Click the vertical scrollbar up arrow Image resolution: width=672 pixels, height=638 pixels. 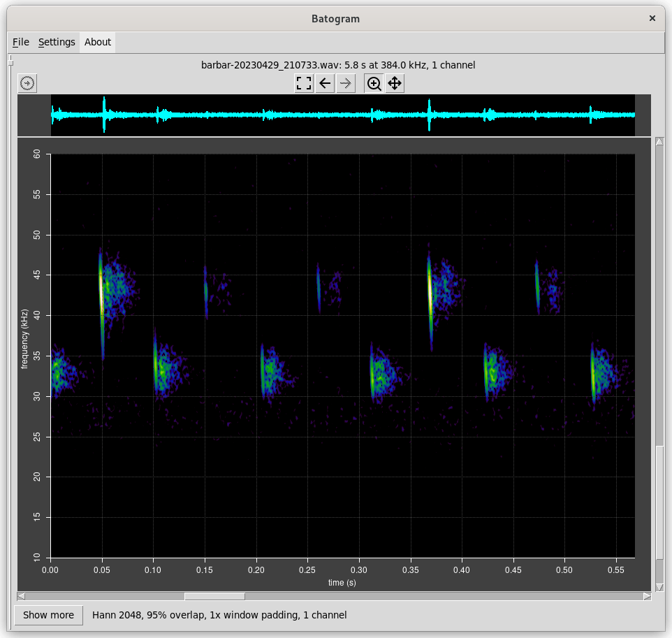[659, 142]
